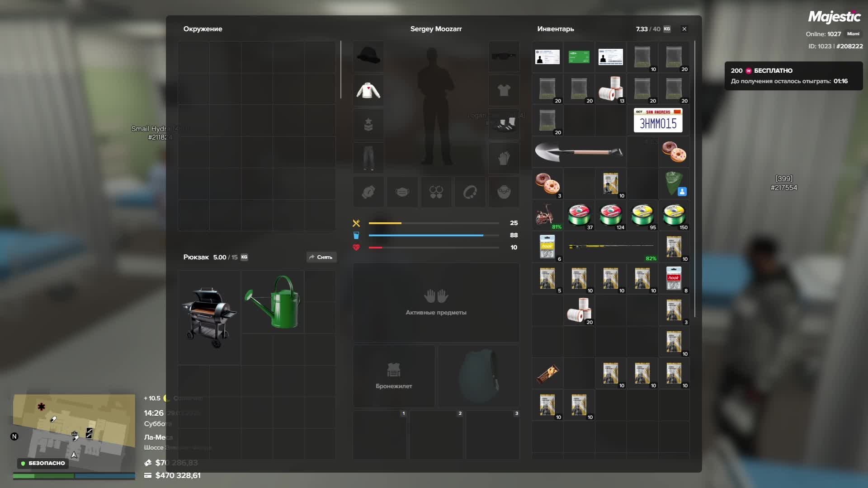
Task: Select the green watering can
Action: [x=273, y=302]
